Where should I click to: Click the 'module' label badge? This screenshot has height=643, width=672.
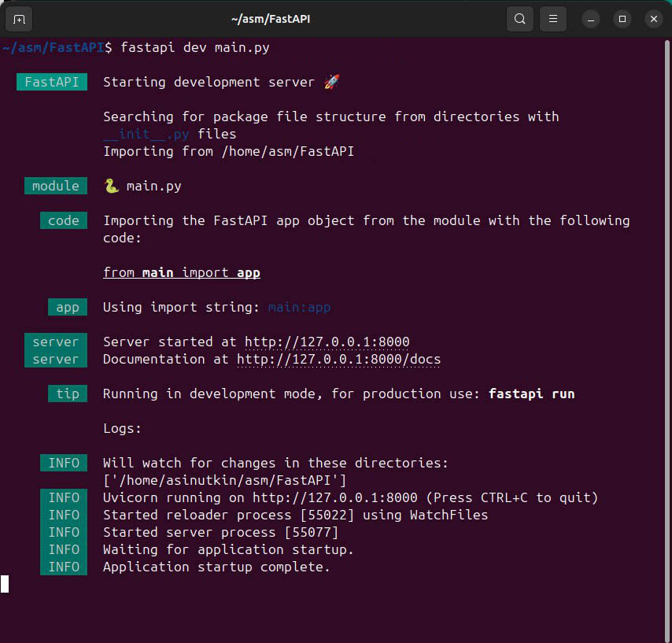[56, 186]
